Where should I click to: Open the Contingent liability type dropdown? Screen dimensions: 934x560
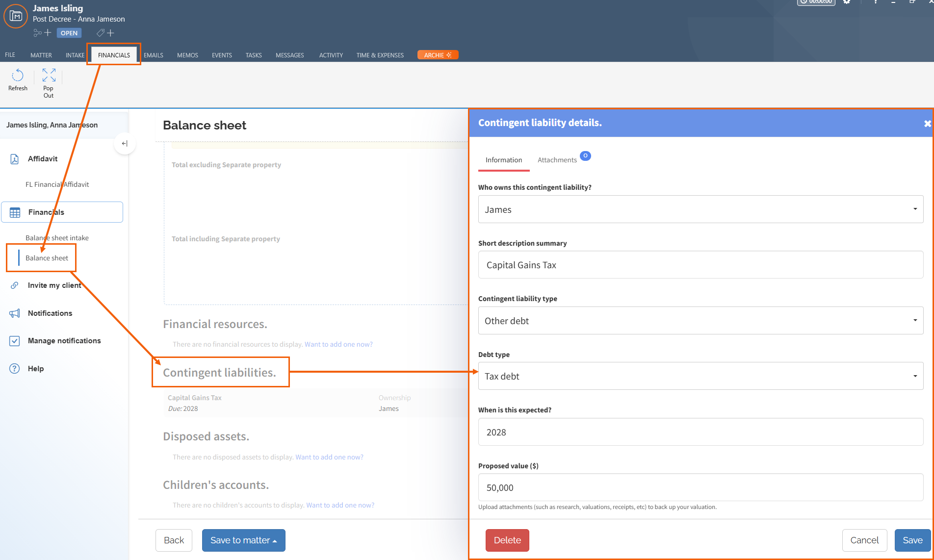[x=700, y=321]
